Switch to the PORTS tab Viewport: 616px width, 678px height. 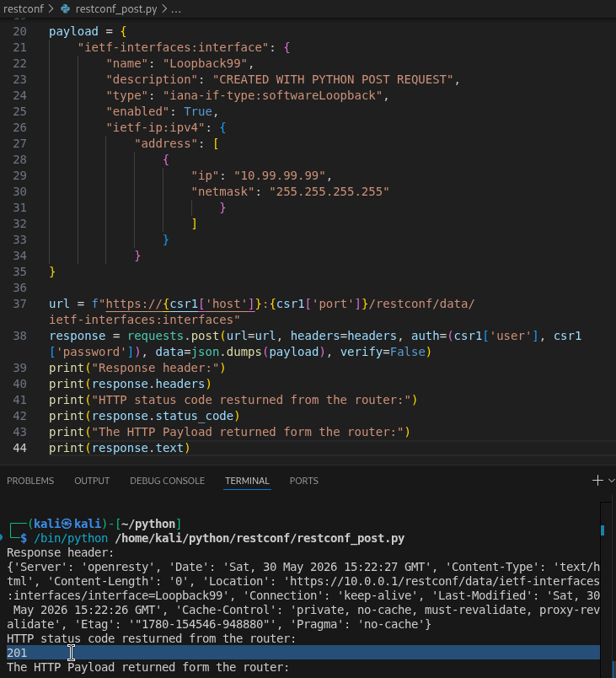click(x=303, y=481)
